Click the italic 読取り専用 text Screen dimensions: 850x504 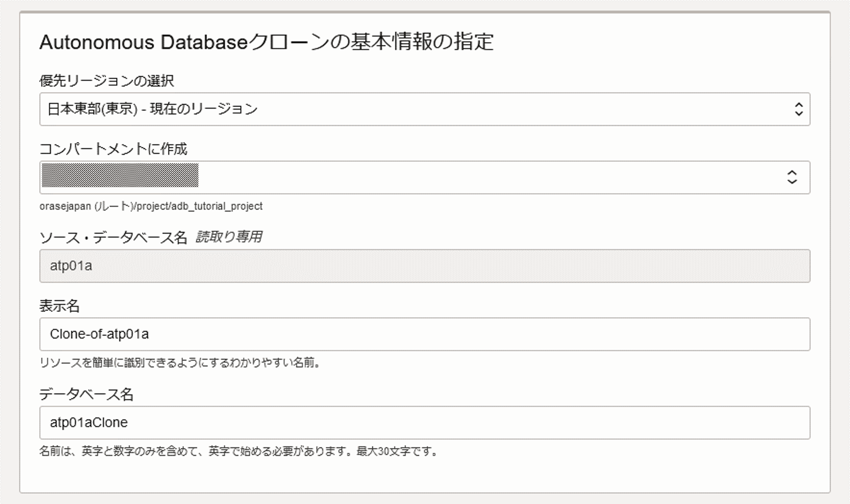coord(229,237)
